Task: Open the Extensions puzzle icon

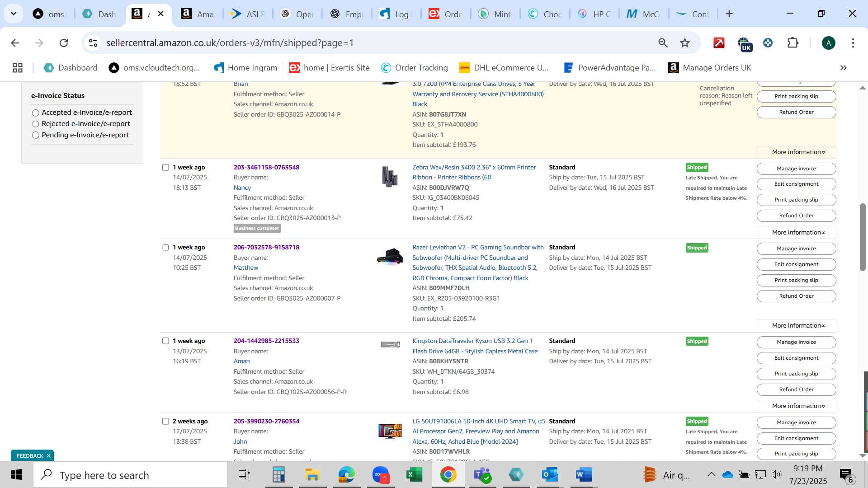Action: pyautogui.click(x=793, y=43)
